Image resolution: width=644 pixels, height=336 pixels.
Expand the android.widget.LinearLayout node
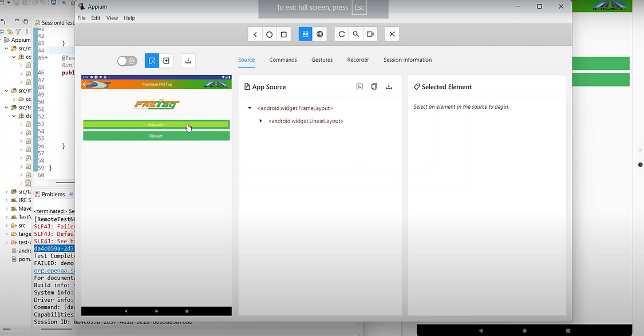[x=260, y=121]
